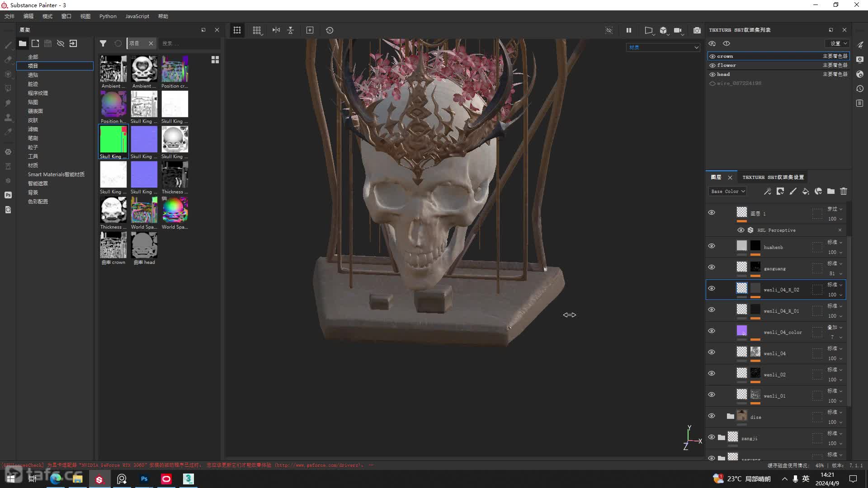
Task: Open the opacity dropdown of gaoguang showing 81
Action: click(835, 273)
